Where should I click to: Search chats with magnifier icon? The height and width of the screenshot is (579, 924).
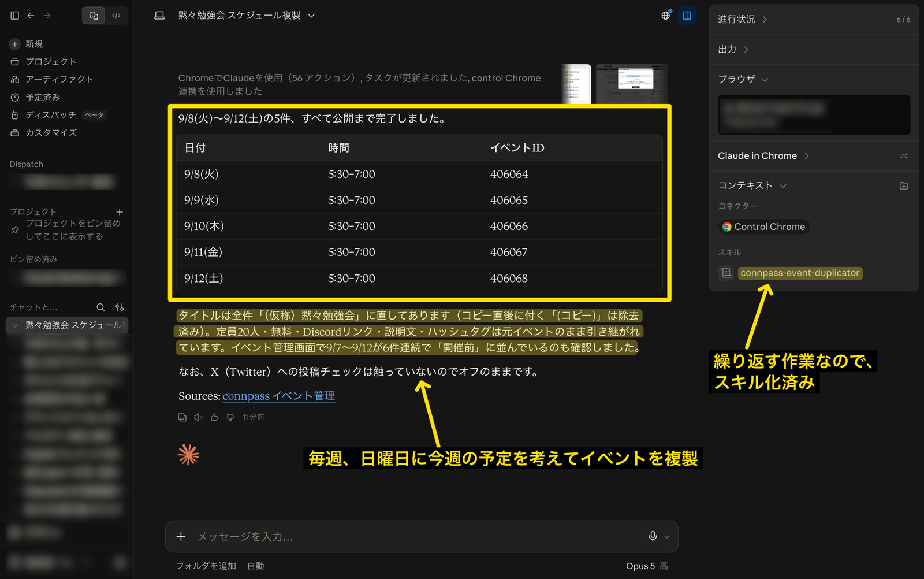click(100, 307)
